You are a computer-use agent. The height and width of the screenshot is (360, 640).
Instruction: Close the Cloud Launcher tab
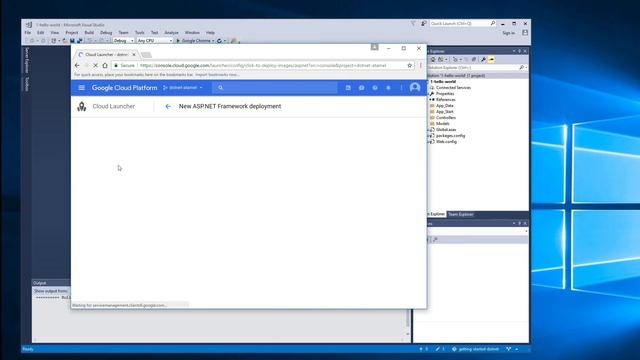(x=134, y=55)
